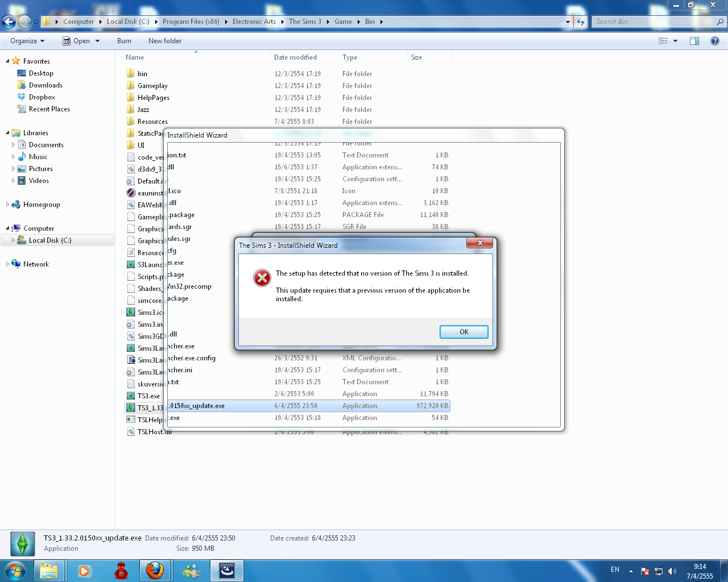Open the address bar history dropdown
This screenshot has height=582, width=728.
pos(568,22)
